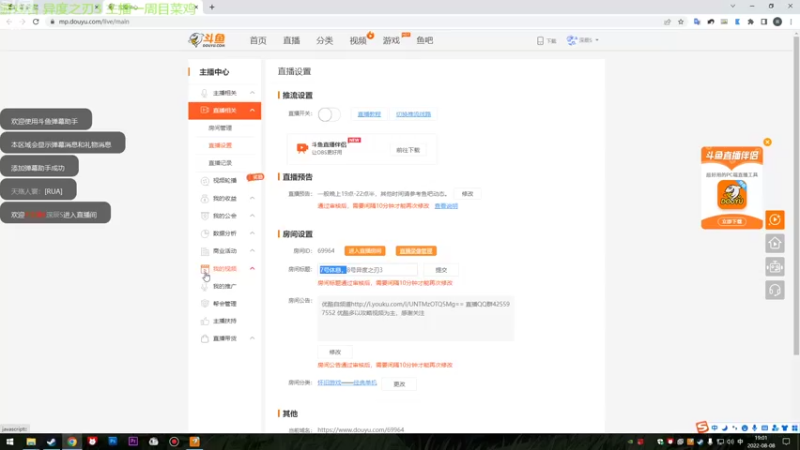Click the 立即下载 button on the floating ad
Screen dimensions: 800x450
point(732,221)
